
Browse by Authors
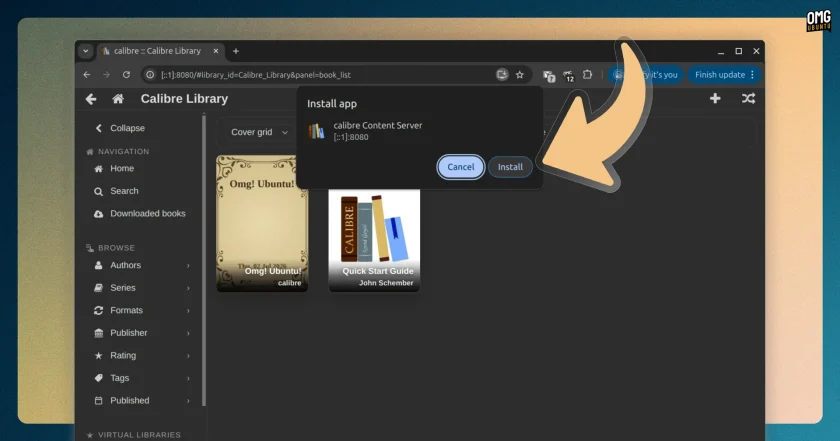click(125, 265)
